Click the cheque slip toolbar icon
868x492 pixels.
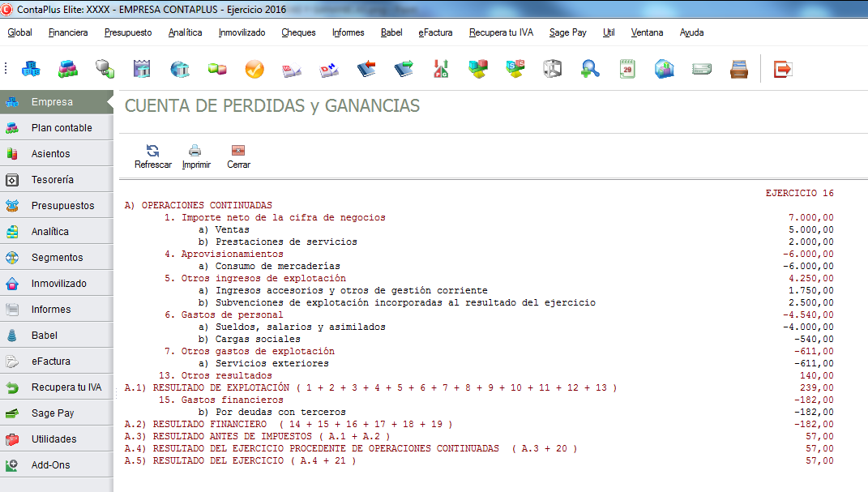[702, 69]
